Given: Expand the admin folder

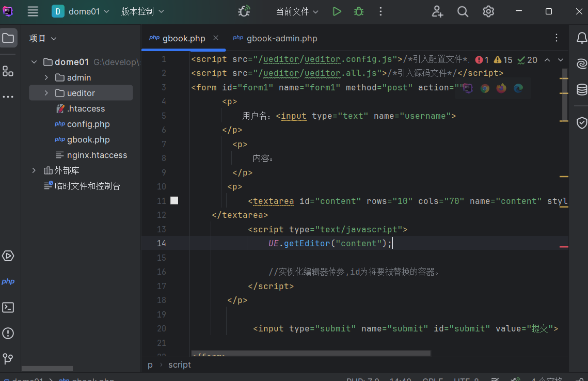Looking at the screenshot, I should tap(46, 77).
